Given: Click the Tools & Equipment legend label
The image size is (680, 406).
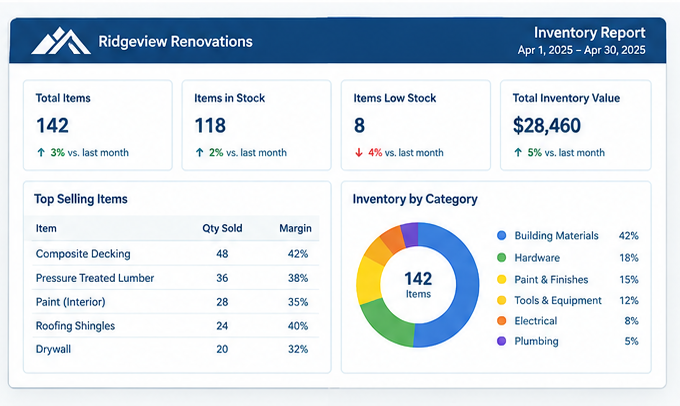Looking at the screenshot, I should pos(558,300).
